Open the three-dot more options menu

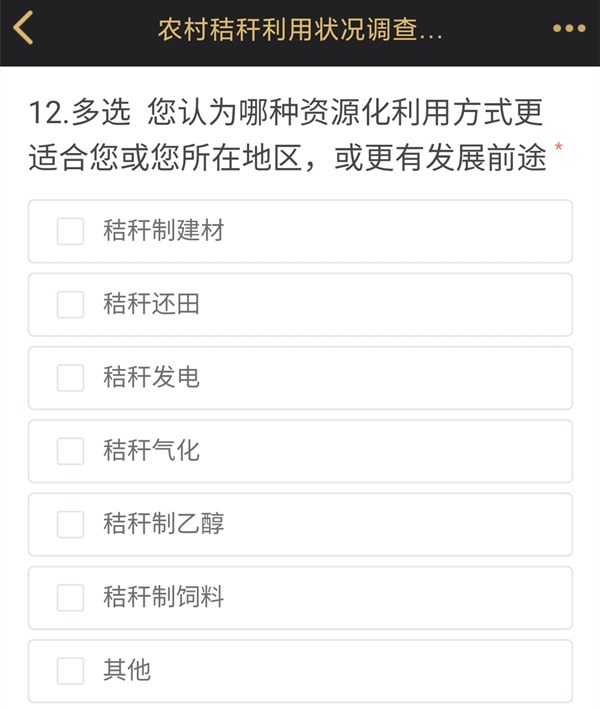[x=569, y=28]
